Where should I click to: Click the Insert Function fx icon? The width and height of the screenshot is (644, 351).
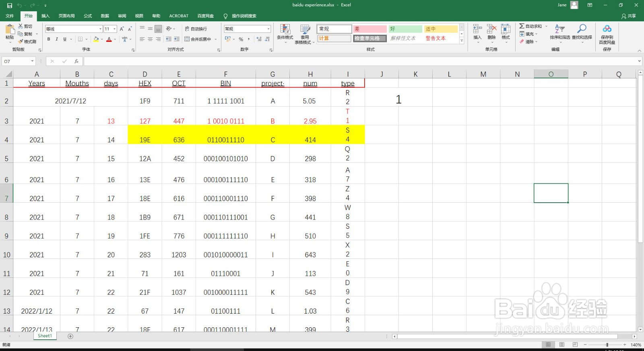76,61
